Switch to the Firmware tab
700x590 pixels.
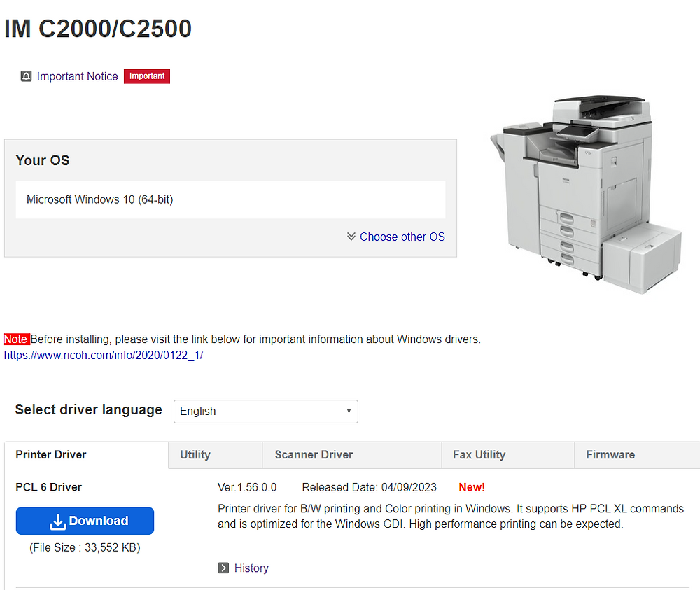610,455
